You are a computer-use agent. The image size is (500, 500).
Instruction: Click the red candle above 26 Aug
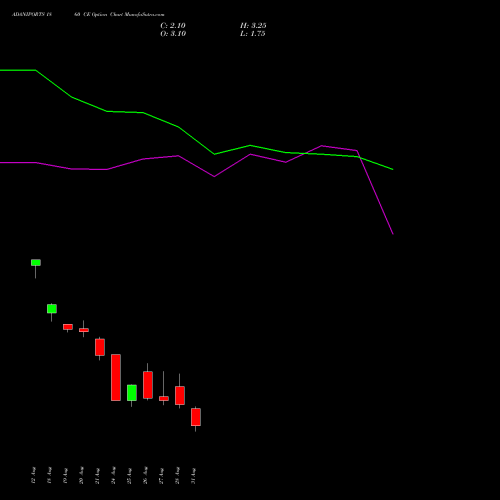[x=148, y=385]
